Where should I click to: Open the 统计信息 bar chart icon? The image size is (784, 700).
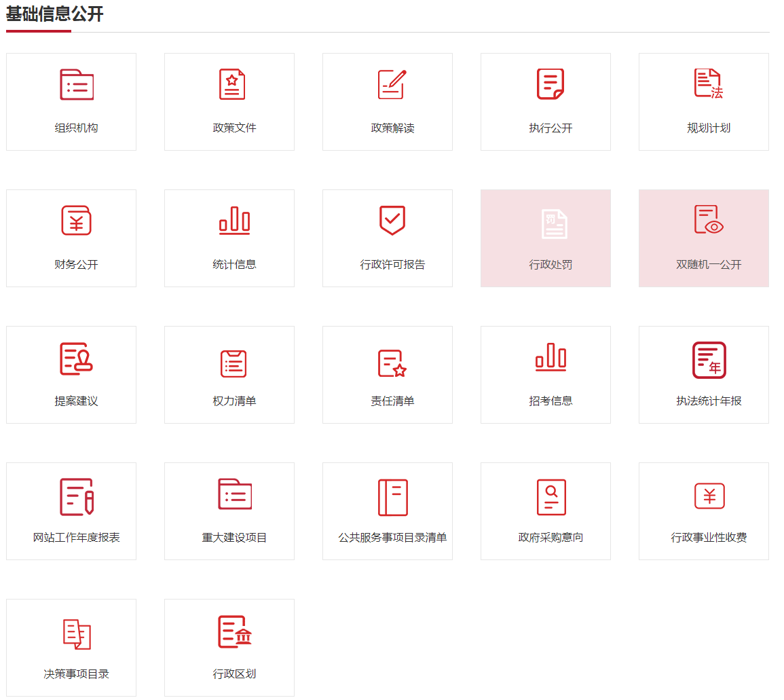(234, 221)
